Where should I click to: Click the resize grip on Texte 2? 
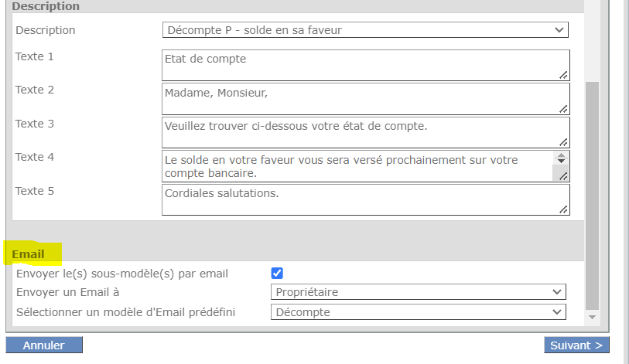pyautogui.click(x=564, y=108)
